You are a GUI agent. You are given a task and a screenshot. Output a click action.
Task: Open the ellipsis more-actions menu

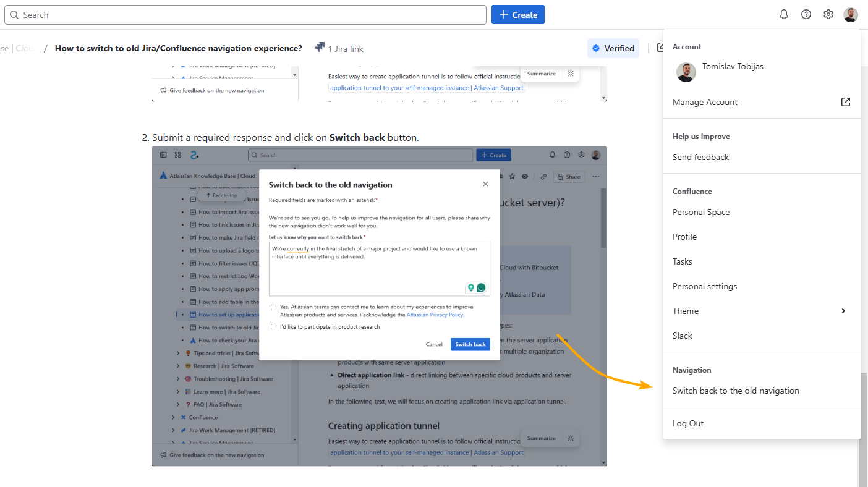pyautogui.click(x=595, y=176)
